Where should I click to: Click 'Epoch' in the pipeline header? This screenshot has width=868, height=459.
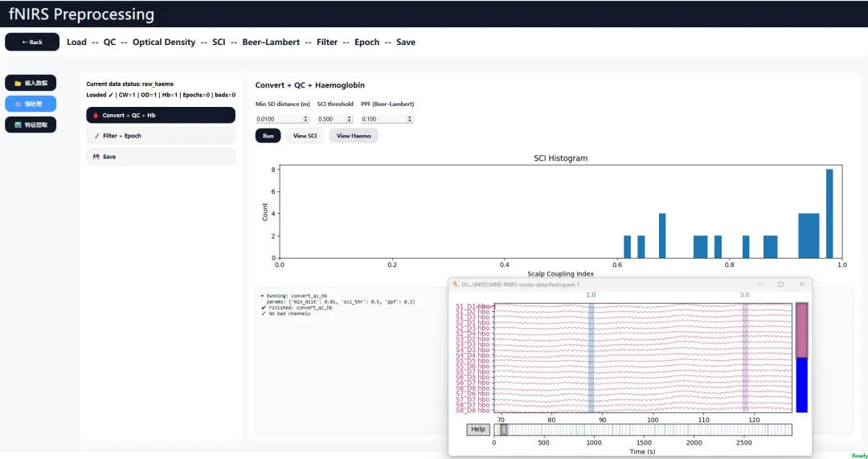click(x=367, y=42)
